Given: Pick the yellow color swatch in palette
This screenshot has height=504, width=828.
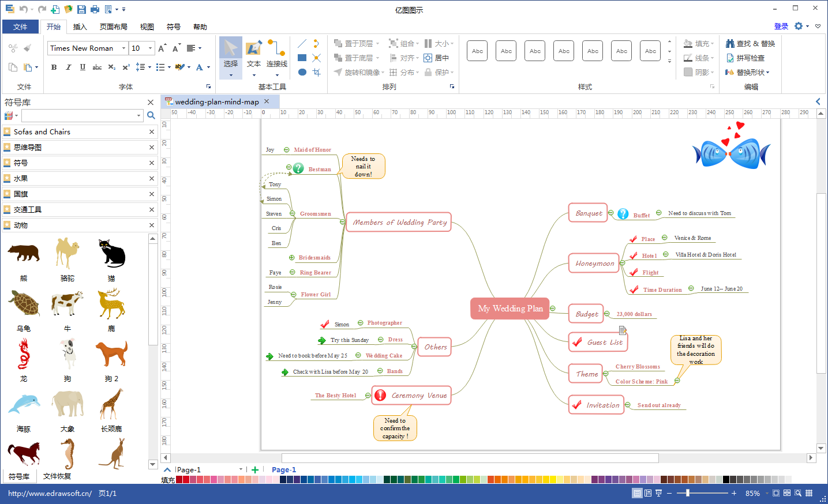Looking at the screenshot, I should 553,479.
